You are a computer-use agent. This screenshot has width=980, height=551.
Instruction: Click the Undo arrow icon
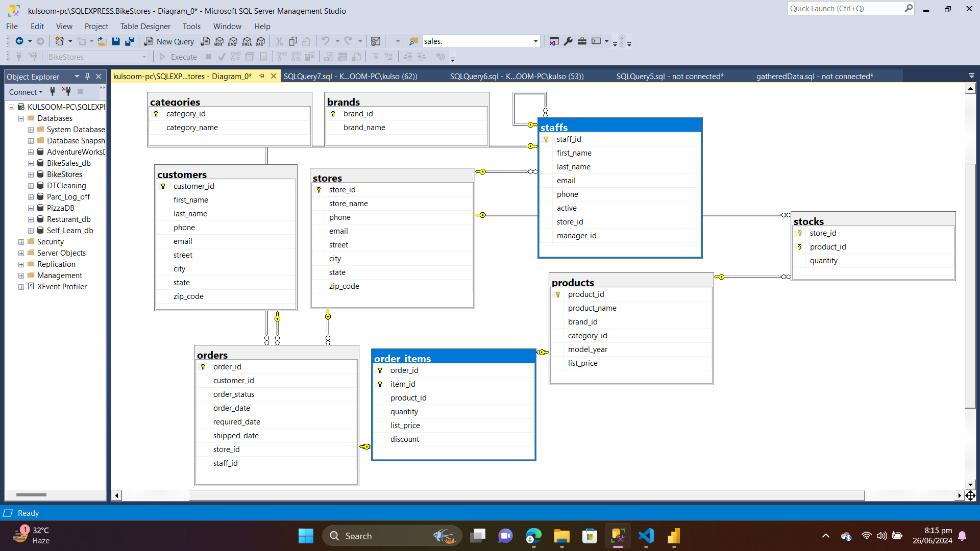(325, 41)
